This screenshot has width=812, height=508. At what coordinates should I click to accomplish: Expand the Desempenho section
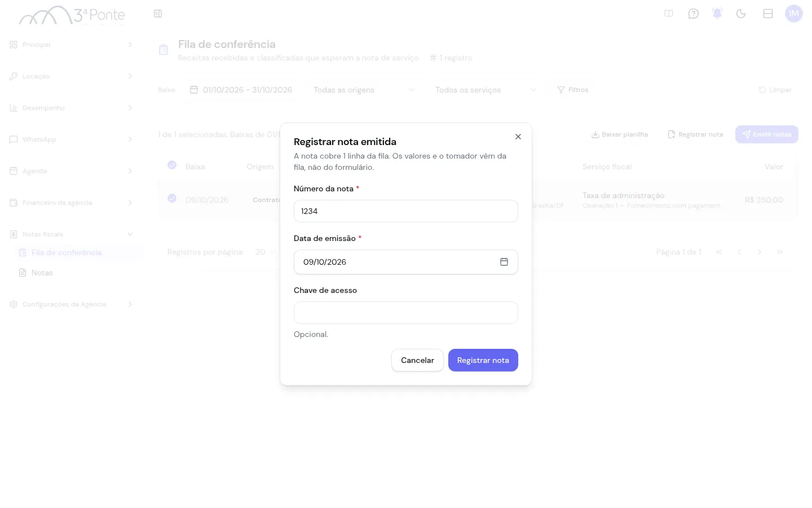pos(72,108)
